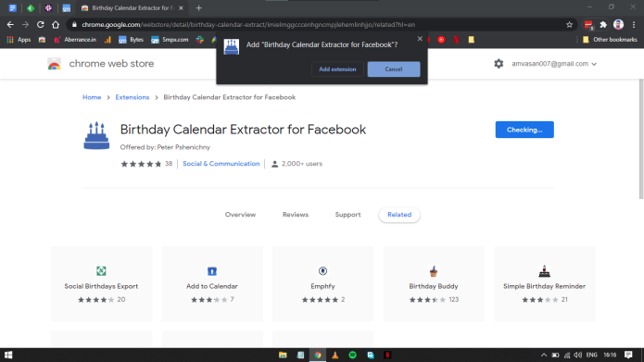Go to Extensions in the breadcrumb

coord(133,97)
